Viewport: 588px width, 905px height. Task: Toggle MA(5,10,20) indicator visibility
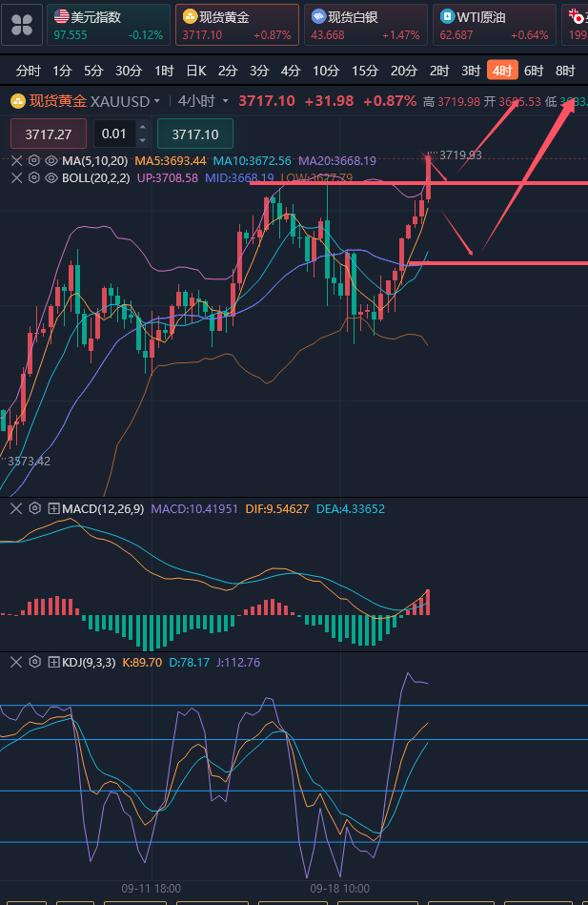click(51, 161)
